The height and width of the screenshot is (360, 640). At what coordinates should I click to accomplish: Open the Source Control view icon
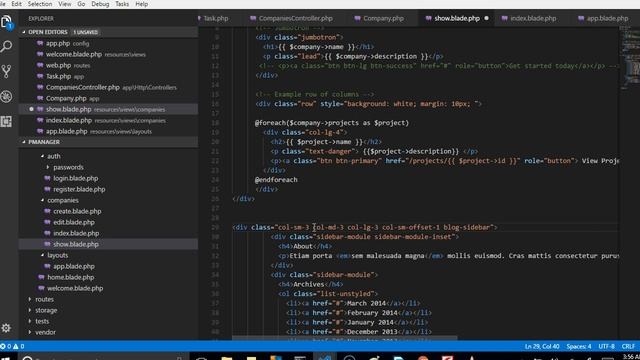click(x=7, y=71)
